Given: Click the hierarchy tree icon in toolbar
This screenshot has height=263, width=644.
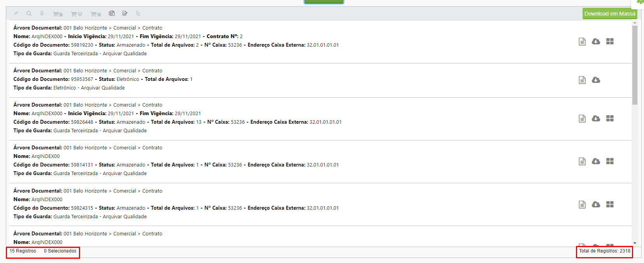Looking at the screenshot, I should tap(138, 13).
